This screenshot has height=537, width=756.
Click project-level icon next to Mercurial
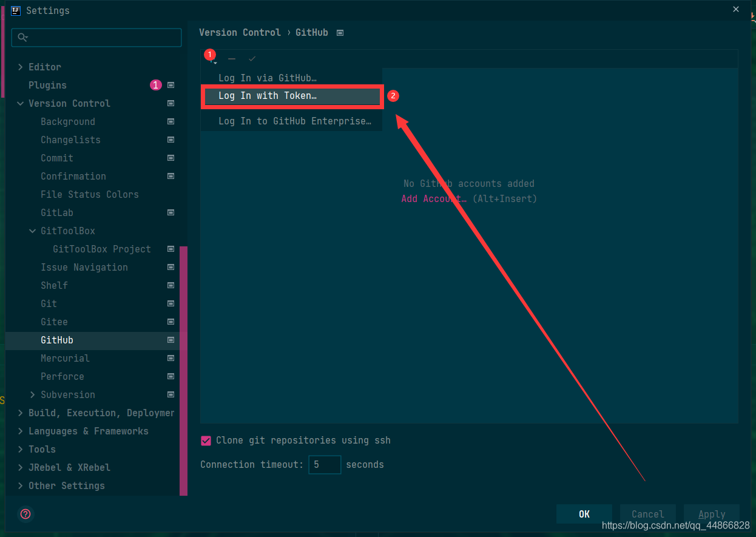tap(171, 358)
